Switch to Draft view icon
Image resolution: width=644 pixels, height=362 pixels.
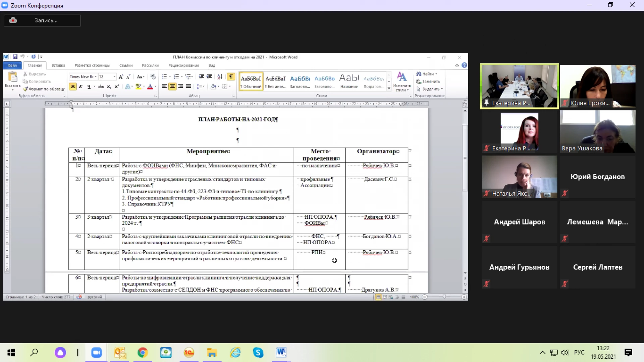403,297
